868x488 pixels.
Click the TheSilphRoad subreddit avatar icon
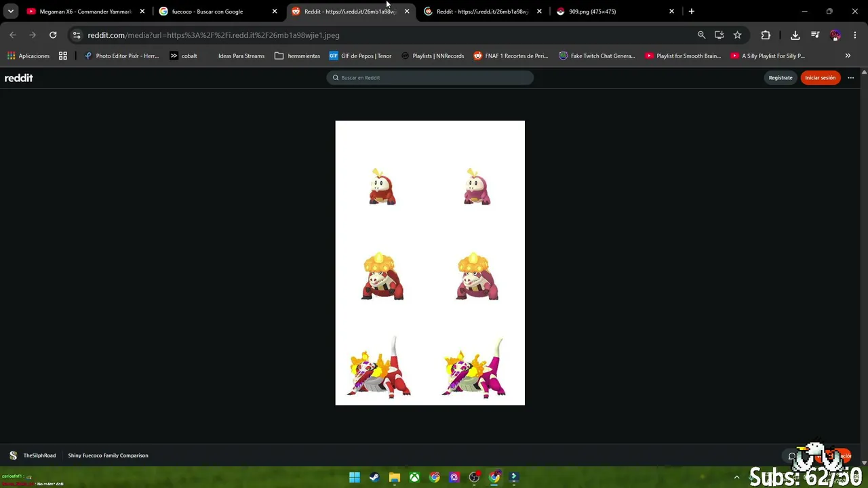[x=13, y=455]
